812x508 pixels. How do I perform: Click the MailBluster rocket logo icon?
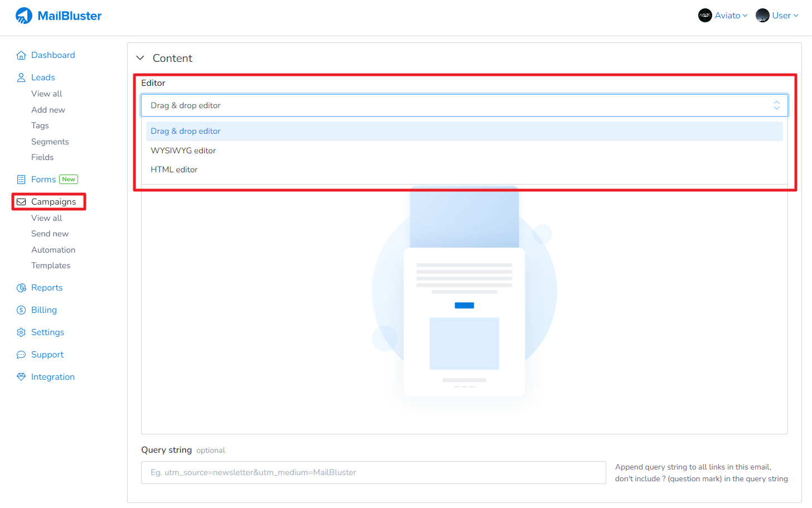pos(23,16)
